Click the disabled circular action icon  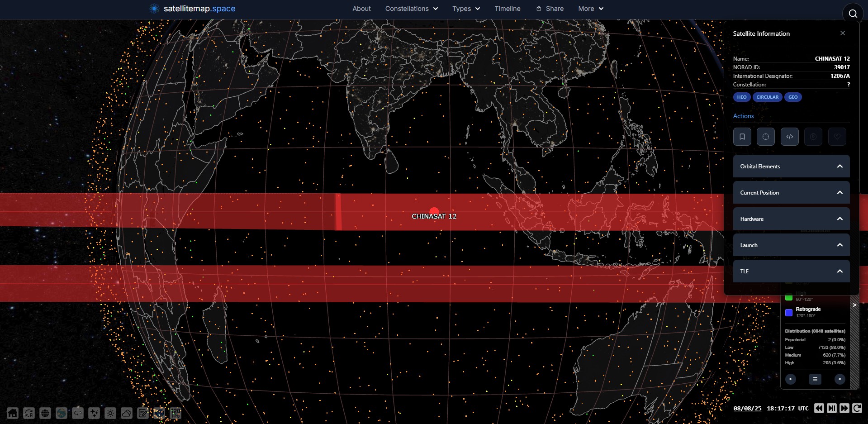pos(813,137)
